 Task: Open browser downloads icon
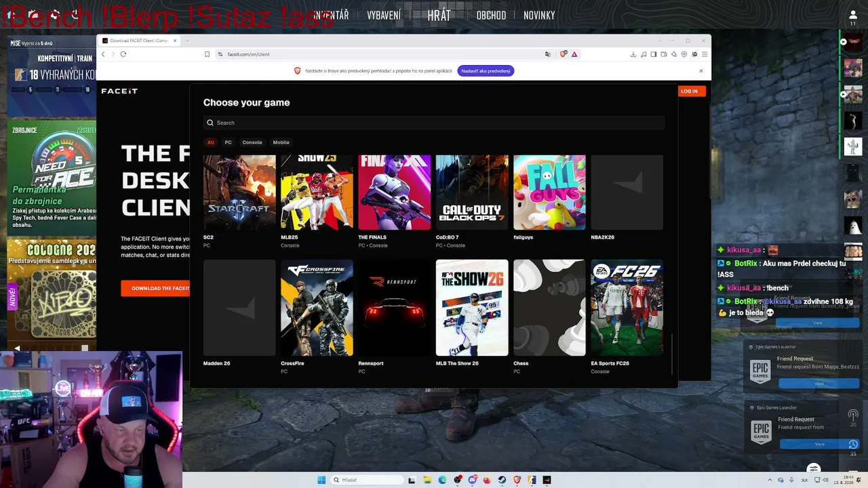pyautogui.click(x=633, y=54)
